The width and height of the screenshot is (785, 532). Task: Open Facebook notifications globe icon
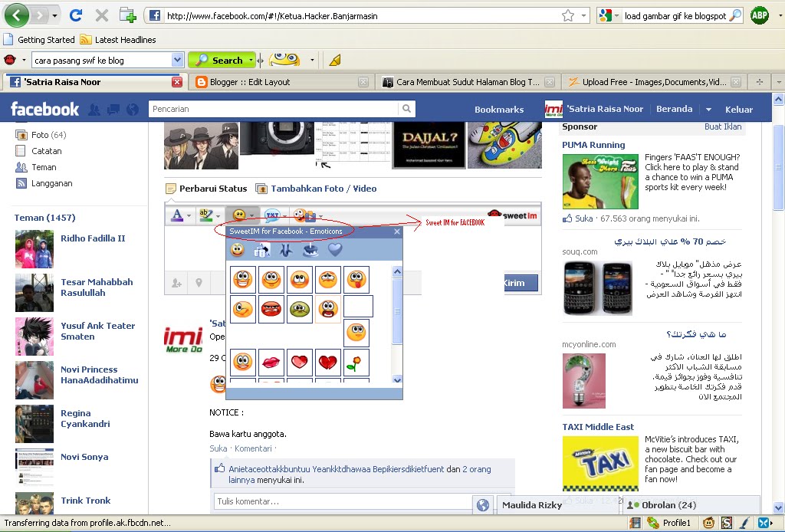click(x=132, y=109)
